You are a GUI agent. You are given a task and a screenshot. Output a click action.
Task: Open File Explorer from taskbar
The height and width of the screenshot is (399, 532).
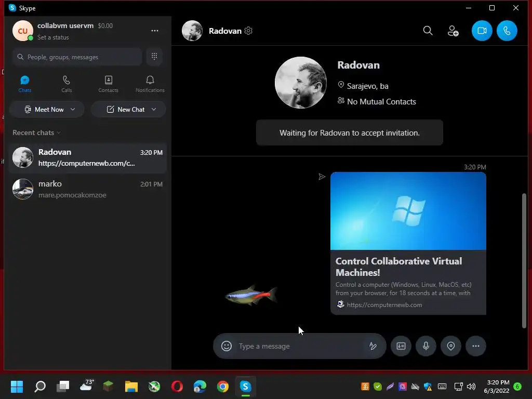[131, 387]
